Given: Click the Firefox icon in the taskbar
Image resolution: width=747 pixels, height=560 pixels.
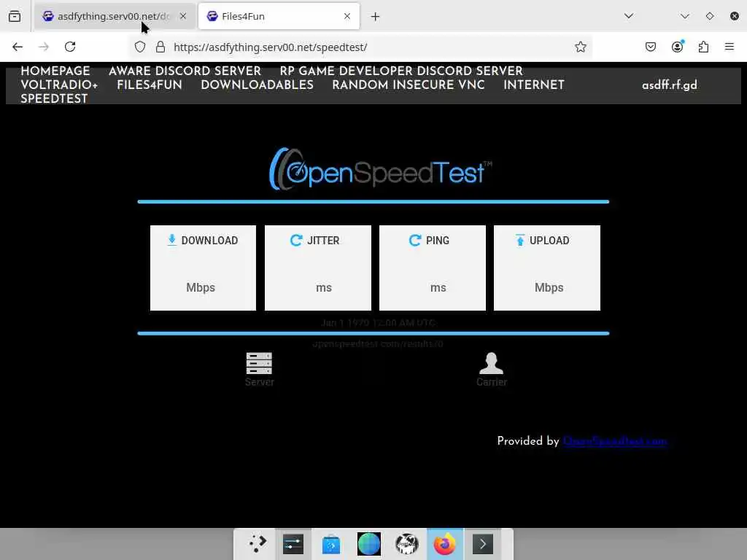Looking at the screenshot, I should tap(444, 544).
